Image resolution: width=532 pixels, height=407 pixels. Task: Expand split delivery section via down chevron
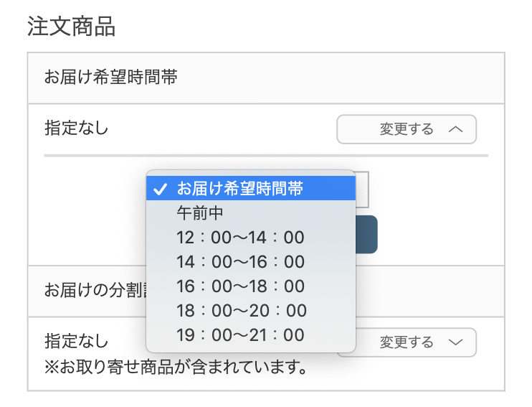pyautogui.click(x=456, y=342)
